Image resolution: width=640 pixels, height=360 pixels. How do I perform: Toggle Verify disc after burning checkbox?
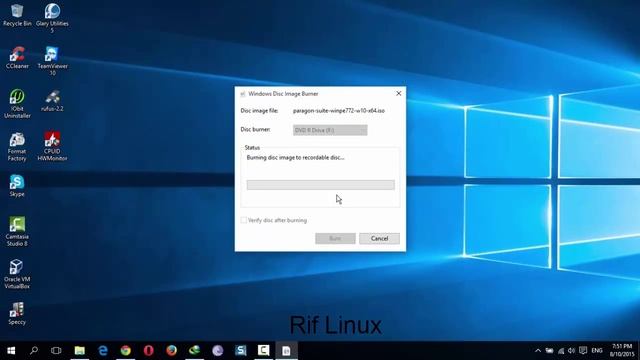pyautogui.click(x=244, y=220)
